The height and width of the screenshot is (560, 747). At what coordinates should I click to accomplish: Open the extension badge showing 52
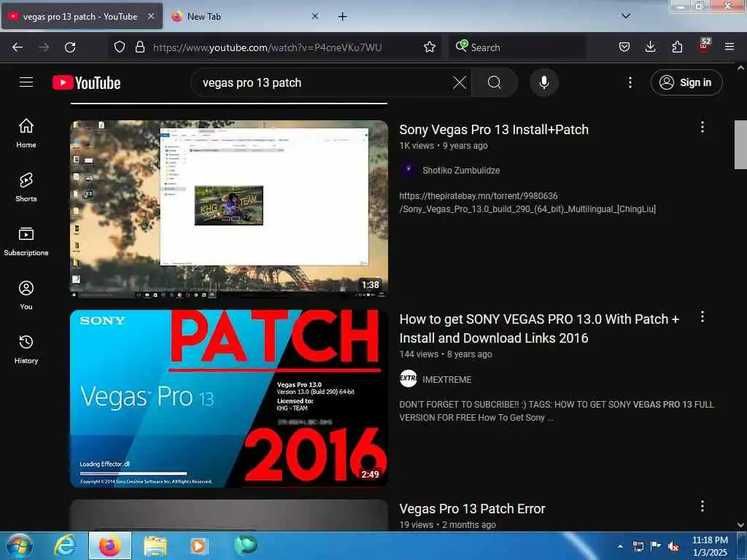click(704, 45)
